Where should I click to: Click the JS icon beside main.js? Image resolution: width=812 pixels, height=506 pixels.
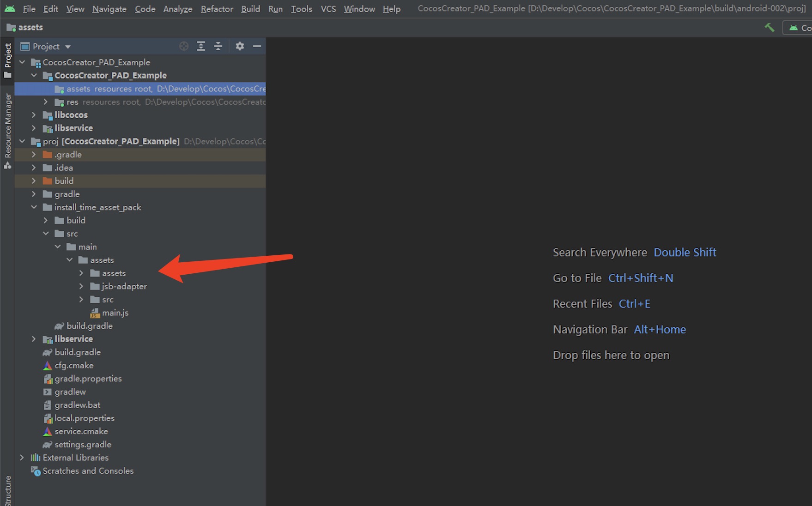point(94,313)
